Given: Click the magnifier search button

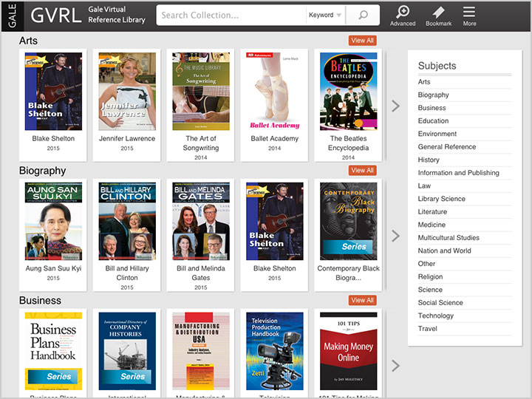Looking at the screenshot, I should (363, 15).
